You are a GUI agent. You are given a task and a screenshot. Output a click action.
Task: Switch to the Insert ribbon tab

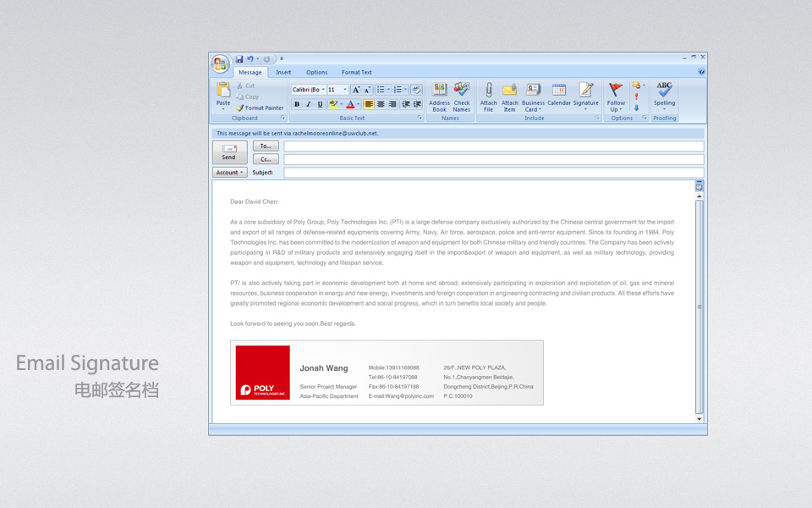coord(283,73)
